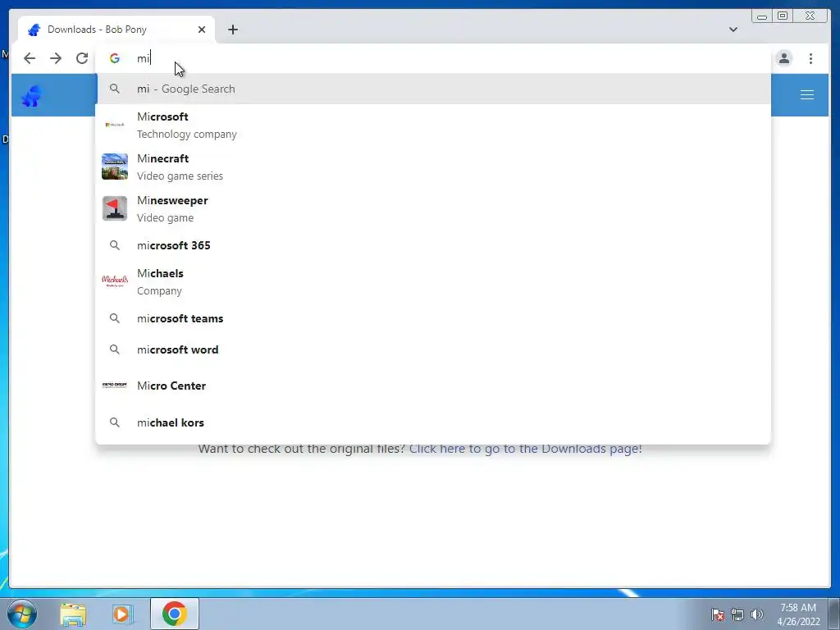Pick the microsoft teams suggestion
Screen dimensions: 840x630
433,318
